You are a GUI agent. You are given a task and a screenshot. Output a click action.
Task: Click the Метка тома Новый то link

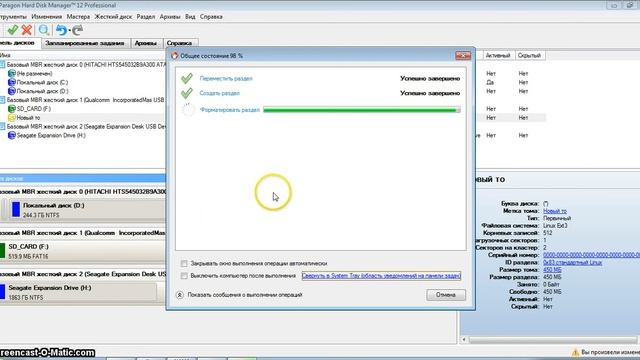(555, 211)
